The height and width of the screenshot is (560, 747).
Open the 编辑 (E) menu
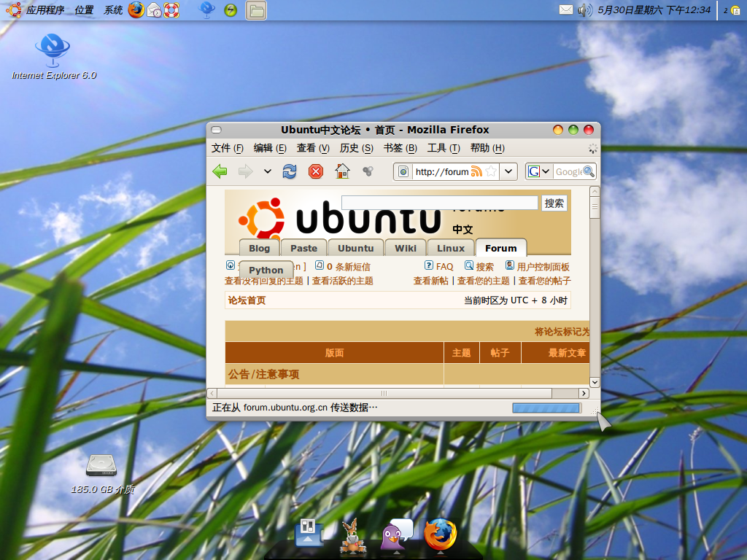[270, 148]
